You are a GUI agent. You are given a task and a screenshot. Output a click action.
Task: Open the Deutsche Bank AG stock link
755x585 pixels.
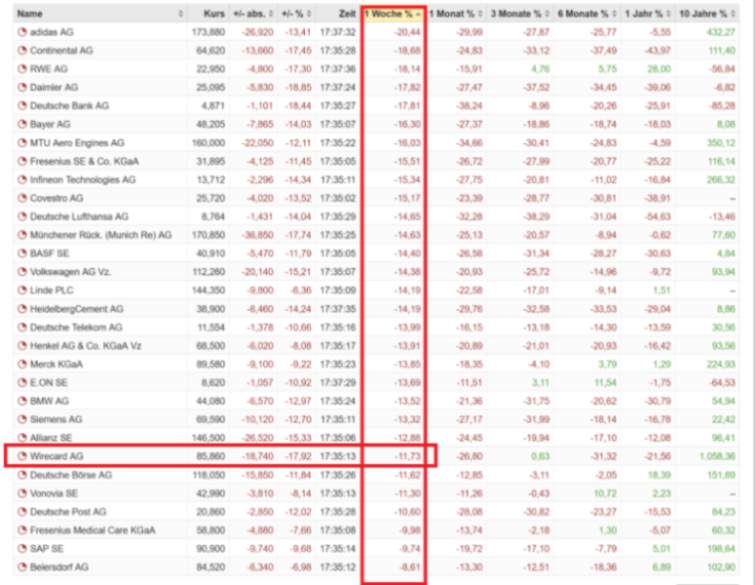(x=69, y=106)
